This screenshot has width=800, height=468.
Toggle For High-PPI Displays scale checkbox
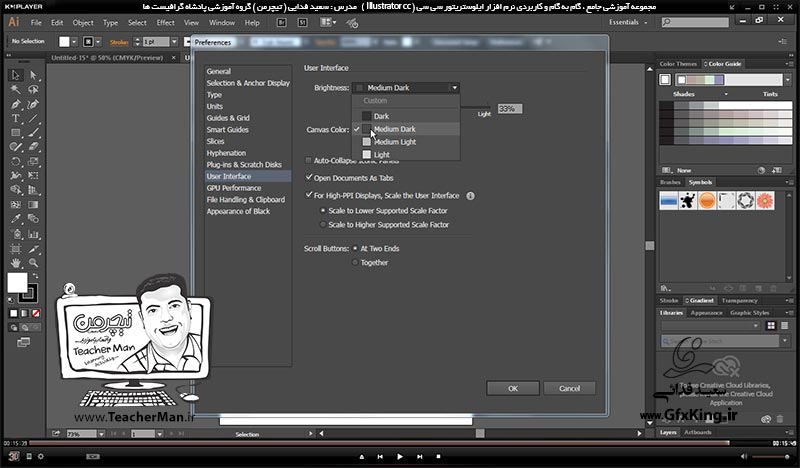308,195
